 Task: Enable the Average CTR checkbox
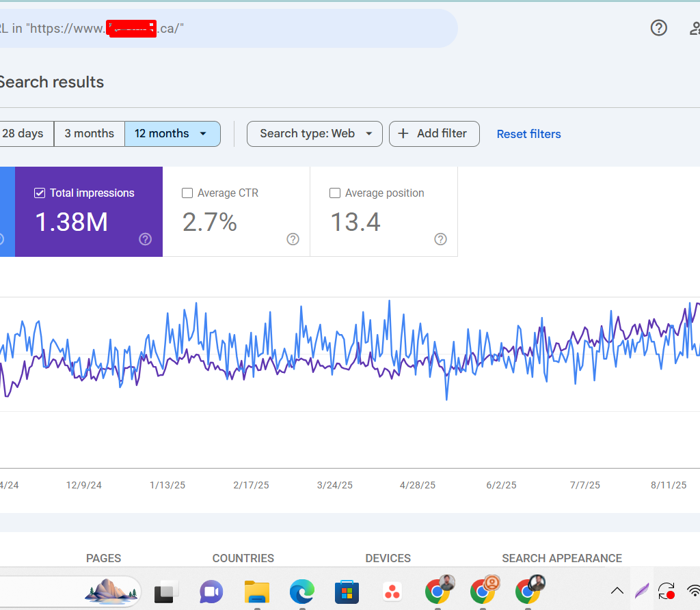click(187, 193)
